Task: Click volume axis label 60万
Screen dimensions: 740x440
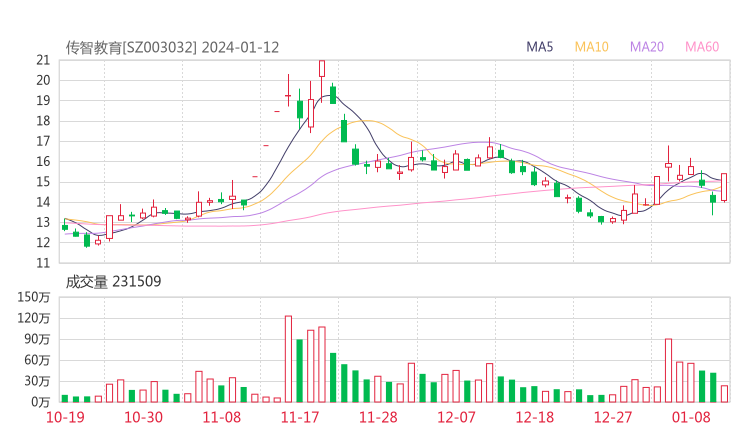Action: 37,360
